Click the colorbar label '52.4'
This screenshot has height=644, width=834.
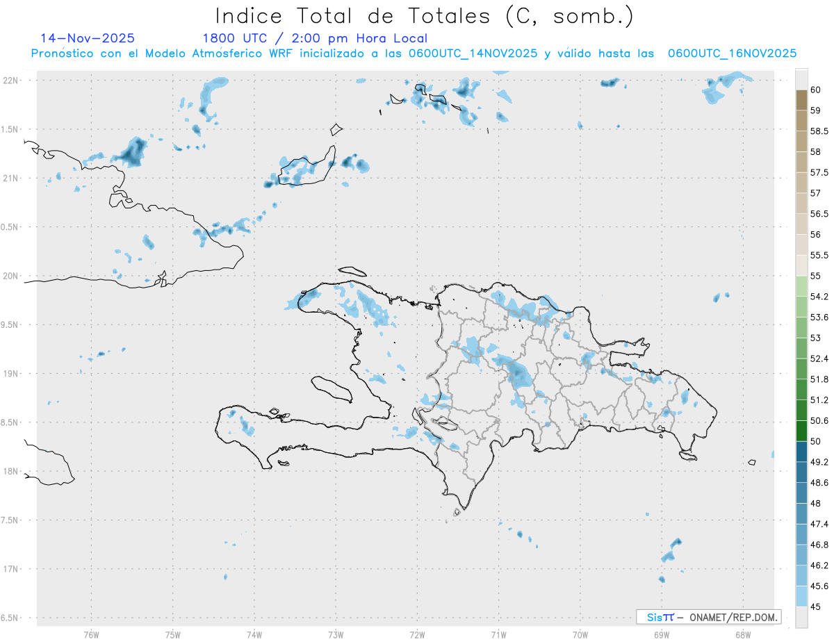point(819,358)
